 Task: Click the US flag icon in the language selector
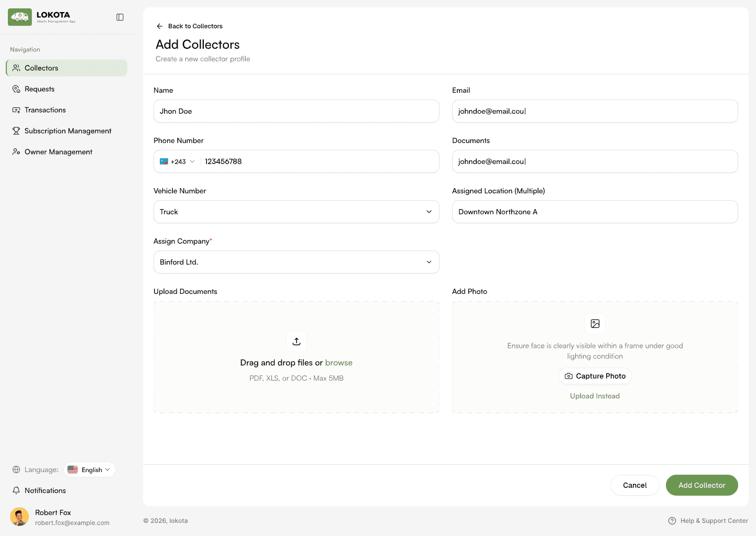point(73,470)
